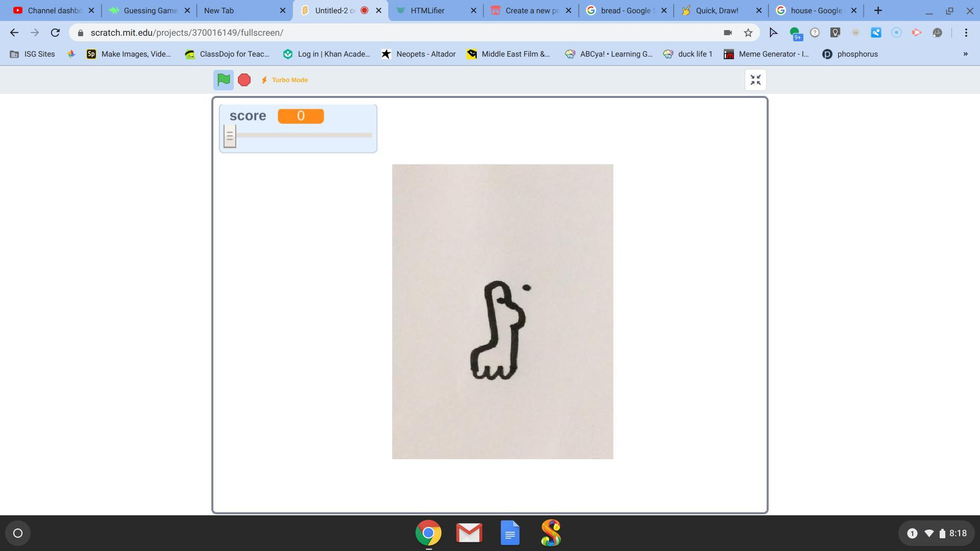
Task: Switch to the house Google tab
Action: [816, 10]
